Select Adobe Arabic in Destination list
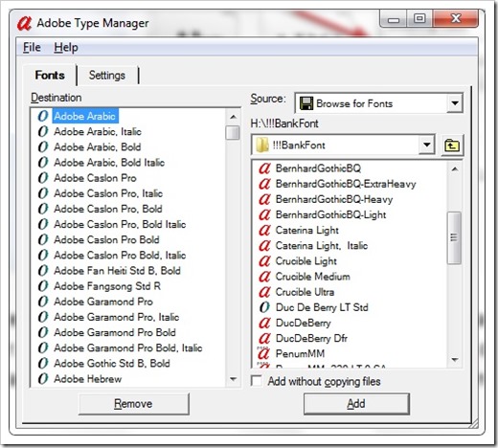 84,116
